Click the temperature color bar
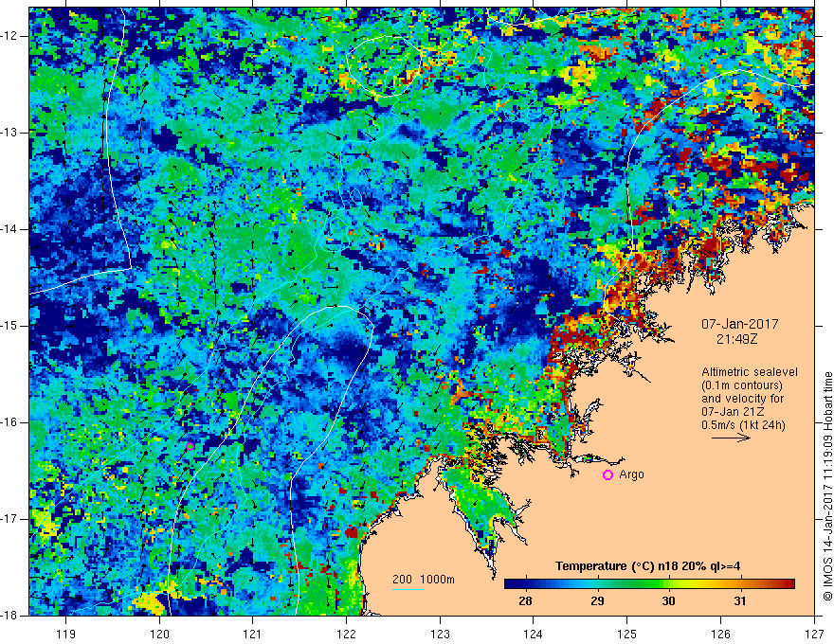The image size is (834, 644). [x=649, y=584]
